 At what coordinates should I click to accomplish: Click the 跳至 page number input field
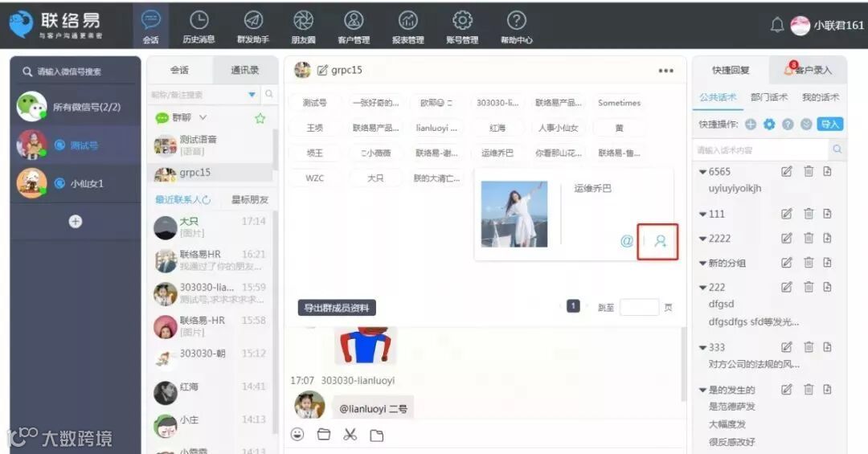[x=640, y=307]
